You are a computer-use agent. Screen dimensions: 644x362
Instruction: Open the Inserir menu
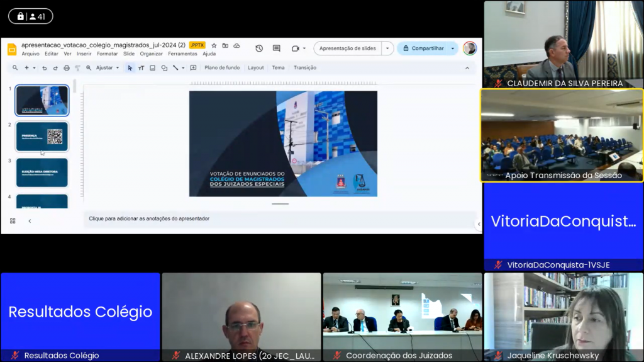(84, 54)
